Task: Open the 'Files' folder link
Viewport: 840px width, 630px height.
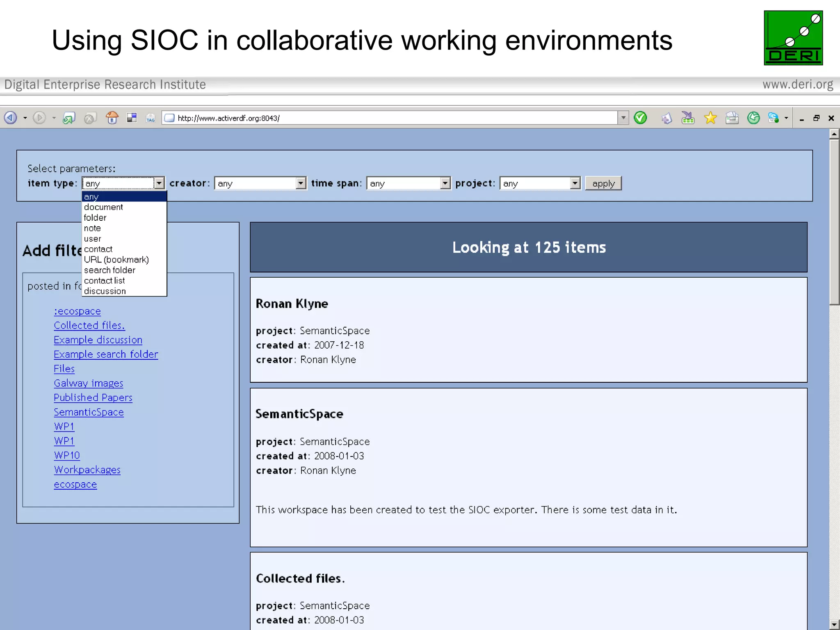Action: [x=64, y=369]
